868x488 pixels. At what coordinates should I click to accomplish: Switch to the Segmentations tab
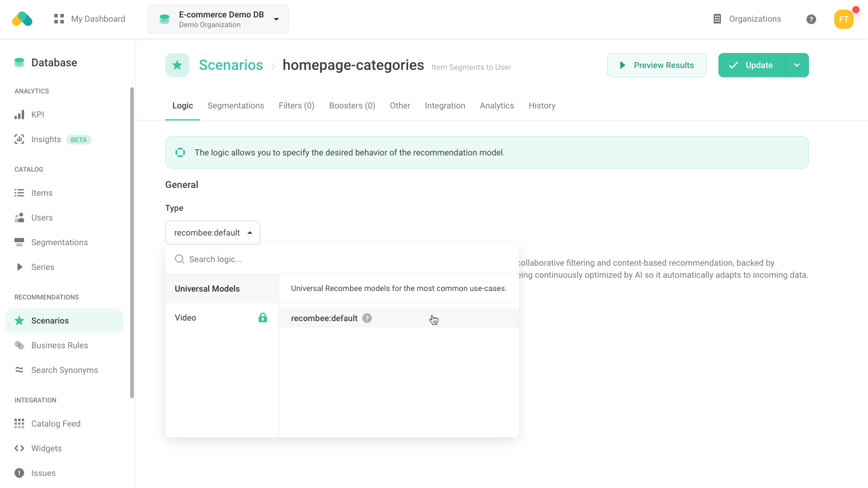coord(236,105)
